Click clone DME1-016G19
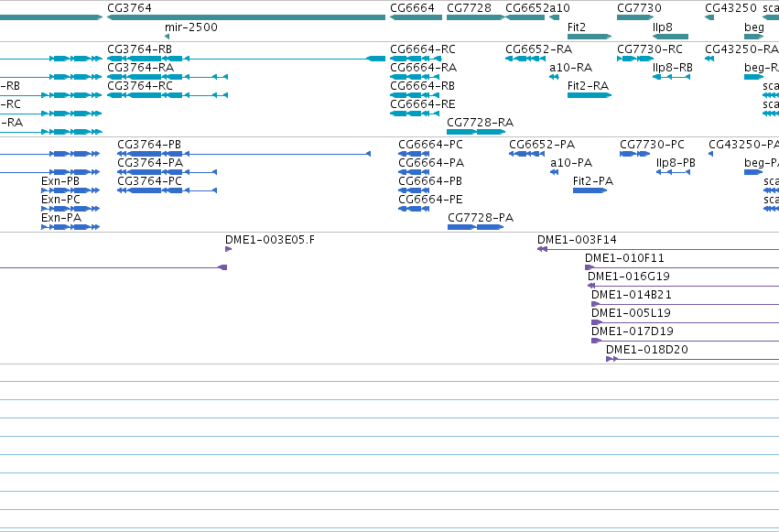The image size is (779, 532). (683, 286)
